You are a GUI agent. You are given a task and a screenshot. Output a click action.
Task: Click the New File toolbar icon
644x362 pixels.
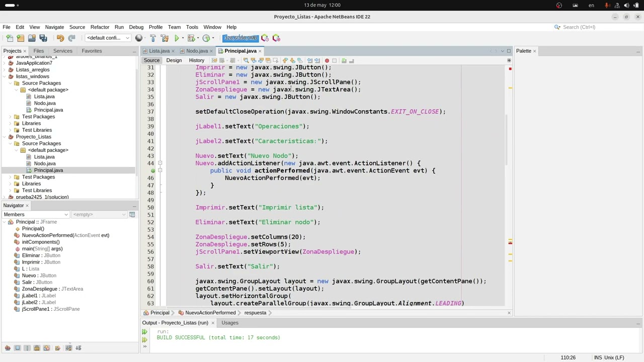point(9,38)
